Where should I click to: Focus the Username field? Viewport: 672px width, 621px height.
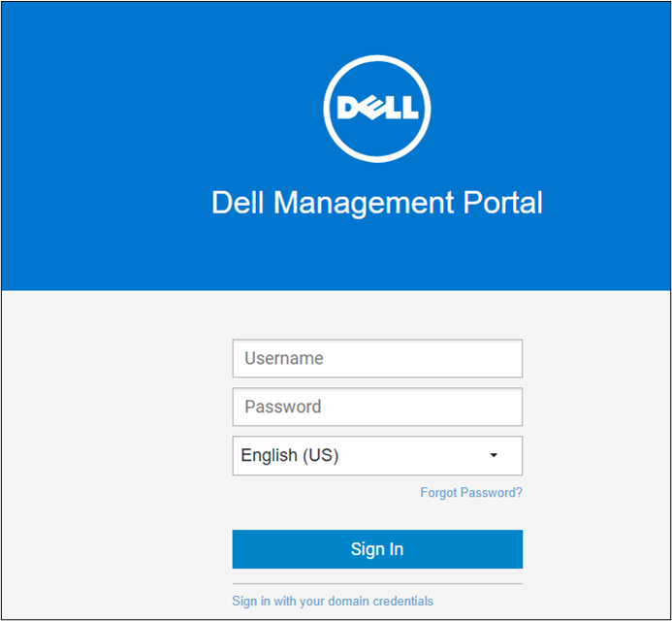pyautogui.click(x=377, y=359)
